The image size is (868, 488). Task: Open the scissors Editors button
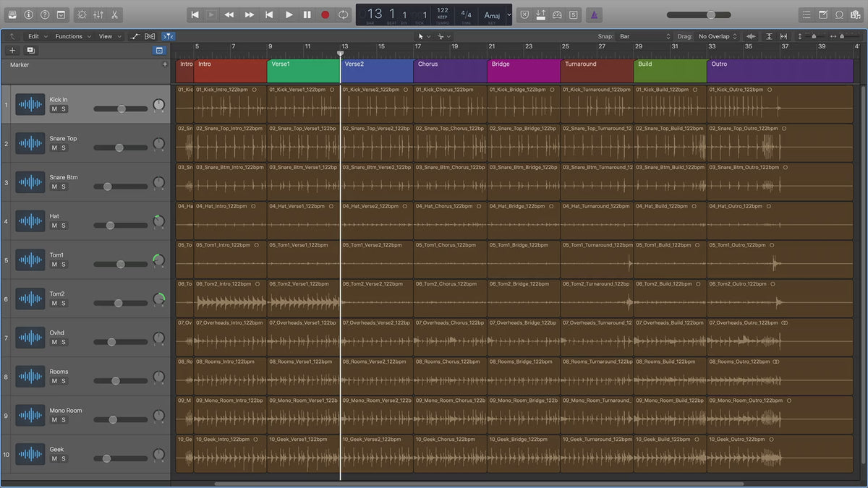[115, 14]
